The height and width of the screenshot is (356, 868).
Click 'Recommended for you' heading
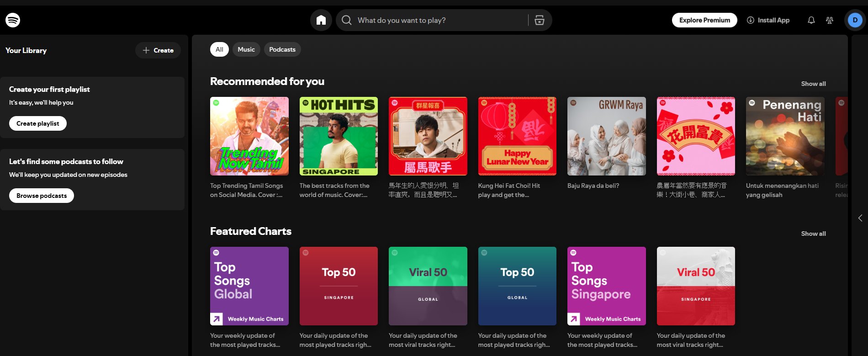267,81
